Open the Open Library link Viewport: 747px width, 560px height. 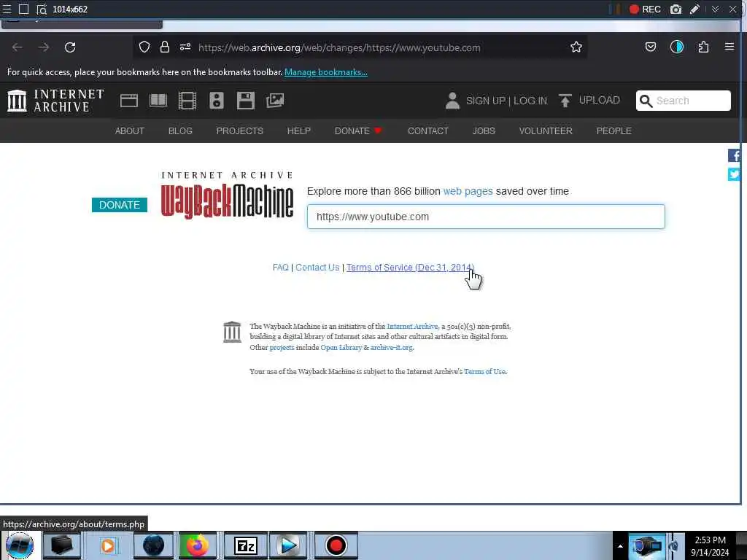341,347
